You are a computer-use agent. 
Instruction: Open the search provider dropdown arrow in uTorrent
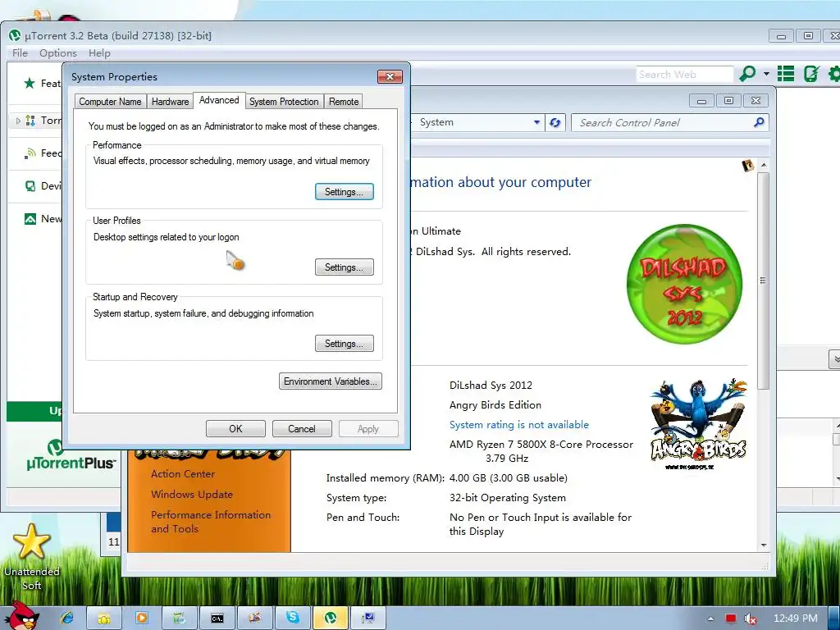[x=767, y=73]
